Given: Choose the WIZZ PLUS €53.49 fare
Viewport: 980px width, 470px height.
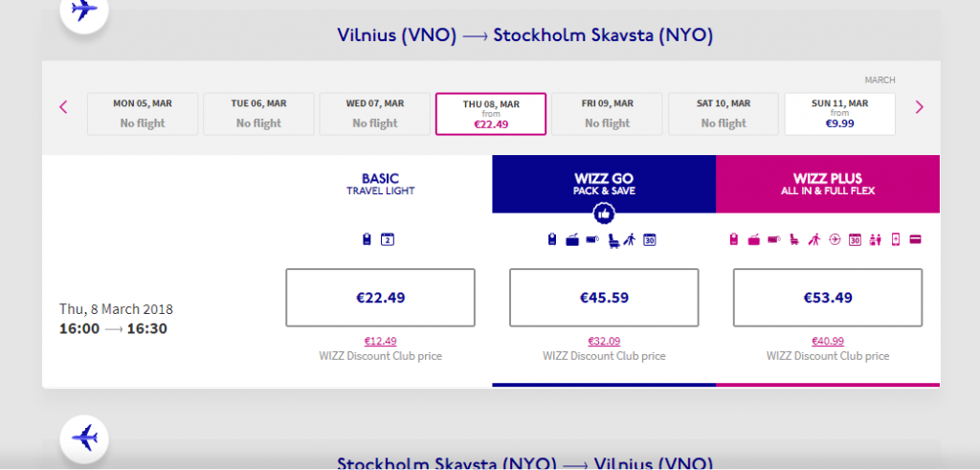Looking at the screenshot, I should click(828, 298).
